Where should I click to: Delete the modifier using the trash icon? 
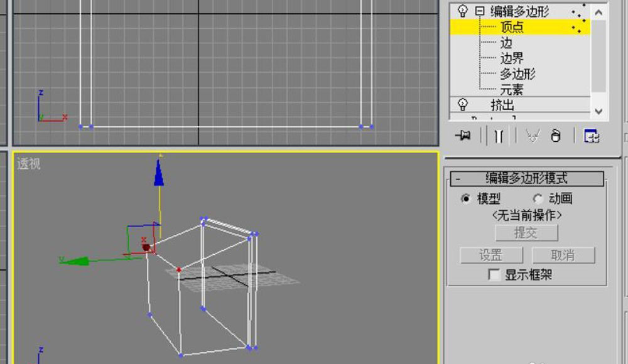click(556, 136)
